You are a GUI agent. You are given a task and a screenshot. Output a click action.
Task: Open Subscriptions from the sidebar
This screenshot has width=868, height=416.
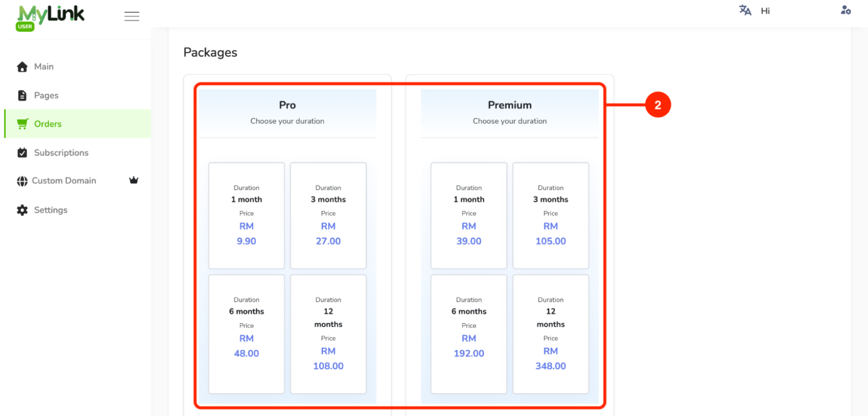point(77,152)
